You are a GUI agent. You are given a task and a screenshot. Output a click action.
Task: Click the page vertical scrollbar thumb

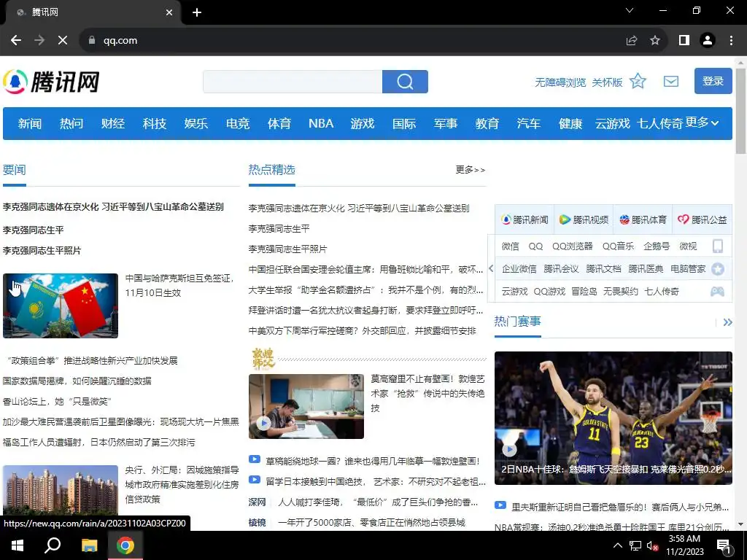click(740, 111)
